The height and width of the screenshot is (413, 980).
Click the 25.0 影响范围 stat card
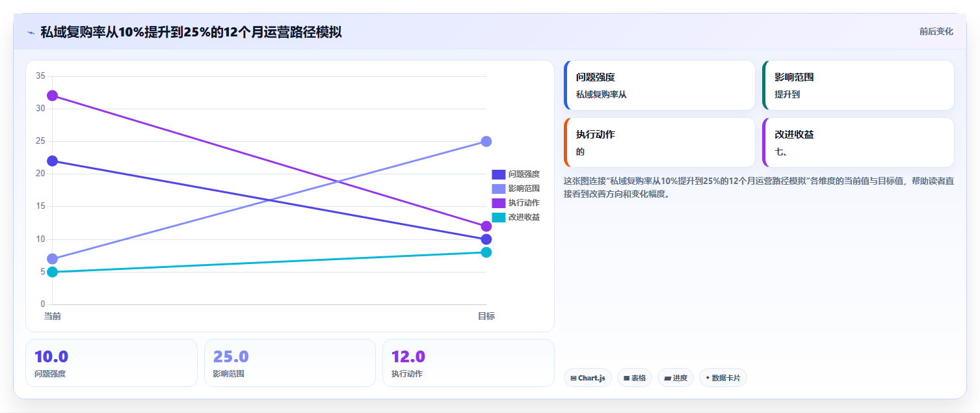290,363
